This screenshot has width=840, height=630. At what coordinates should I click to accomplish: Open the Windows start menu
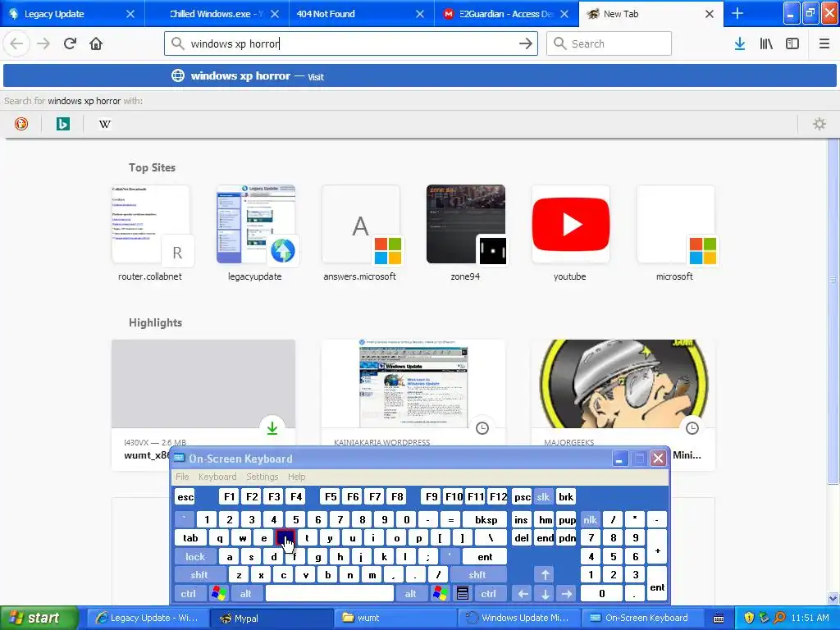39,618
